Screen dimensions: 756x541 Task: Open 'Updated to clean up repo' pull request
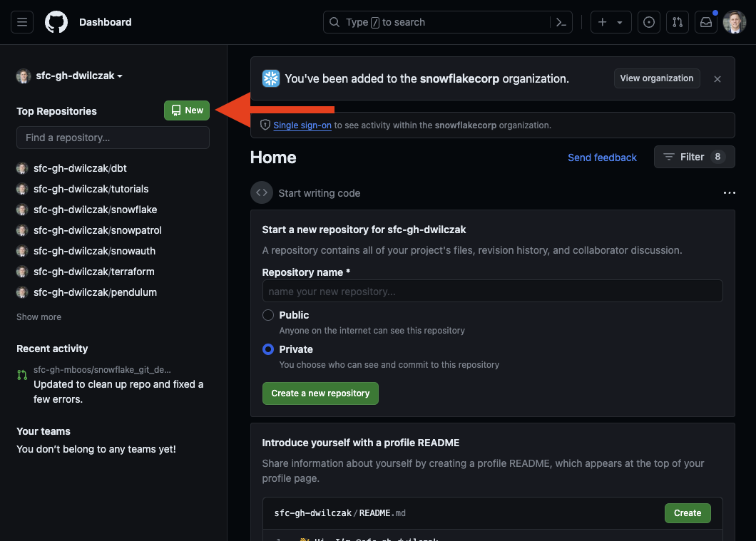tap(118, 391)
